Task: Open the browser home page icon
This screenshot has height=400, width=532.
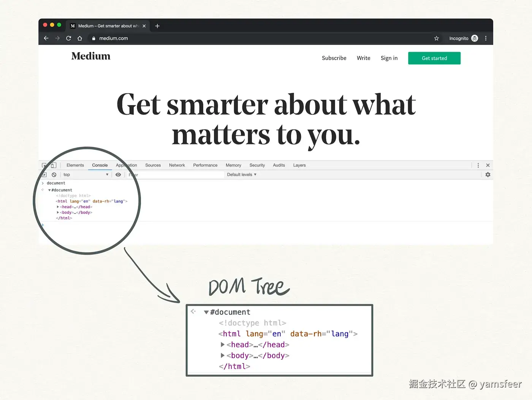Action: (80, 38)
